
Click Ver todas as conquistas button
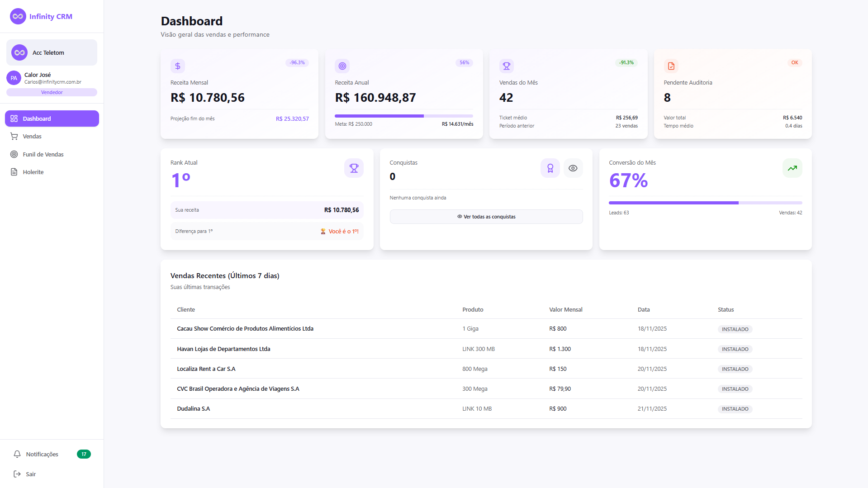pos(486,217)
